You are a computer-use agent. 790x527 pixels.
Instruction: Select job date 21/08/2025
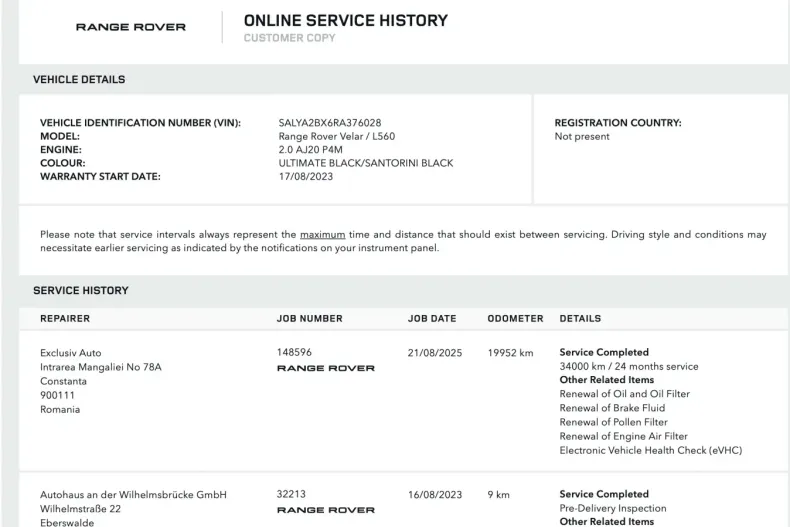click(x=435, y=353)
